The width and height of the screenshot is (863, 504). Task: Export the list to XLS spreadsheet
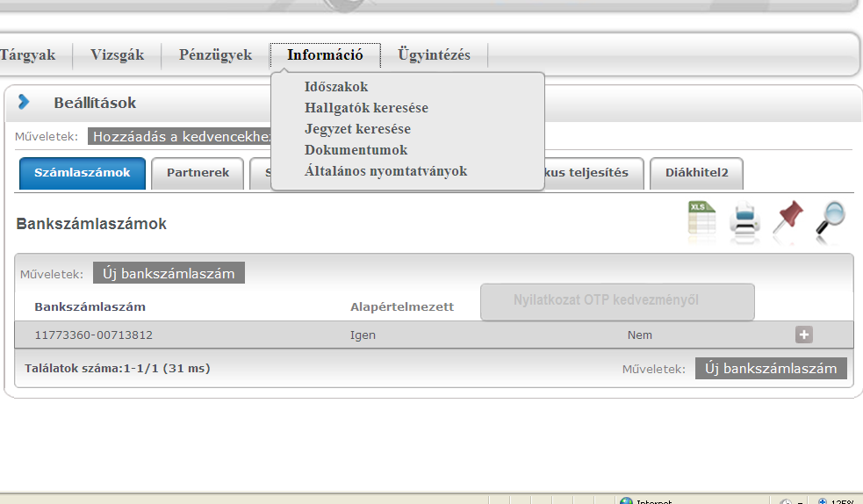click(x=701, y=219)
